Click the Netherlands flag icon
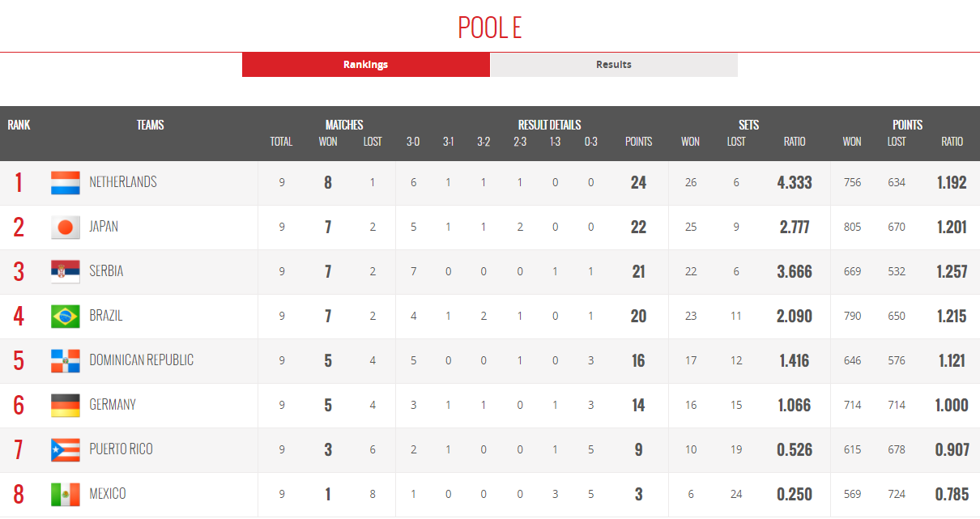Image resolution: width=980 pixels, height=519 pixels. [66, 183]
